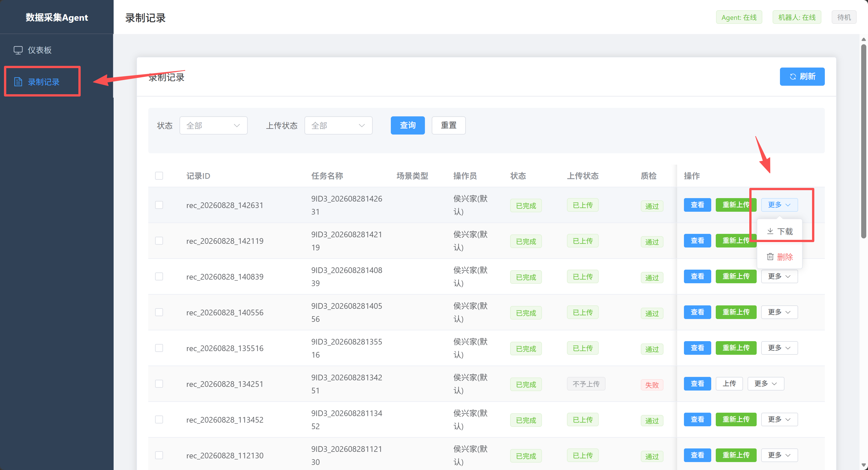The height and width of the screenshot is (470, 868).
Task: Check the row rec_20260828_135516
Action: 159,348
